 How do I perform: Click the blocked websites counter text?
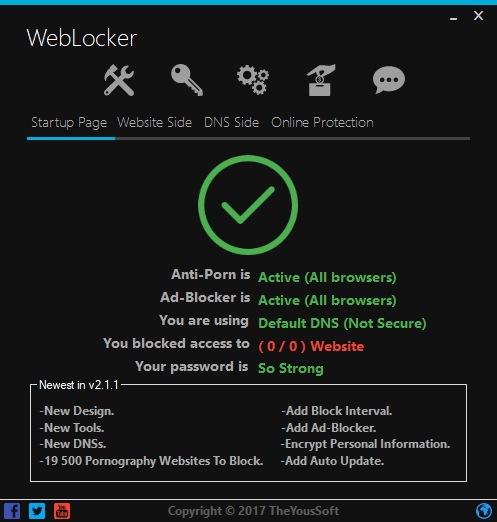(311, 346)
